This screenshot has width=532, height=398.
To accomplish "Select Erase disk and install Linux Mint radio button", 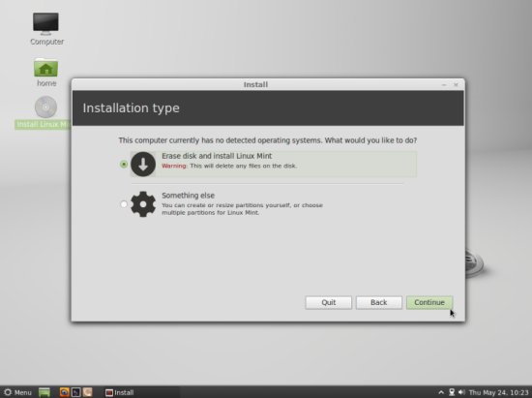I will pos(124,165).
